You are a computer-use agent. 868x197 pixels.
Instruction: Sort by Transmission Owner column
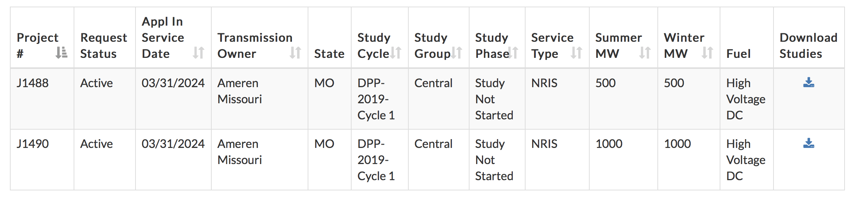(x=295, y=53)
